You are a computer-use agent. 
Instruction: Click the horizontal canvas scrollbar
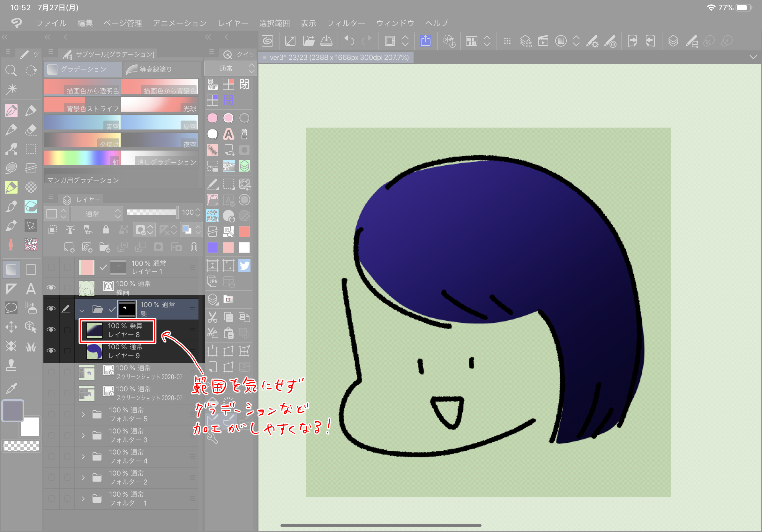tap(381, 525)
